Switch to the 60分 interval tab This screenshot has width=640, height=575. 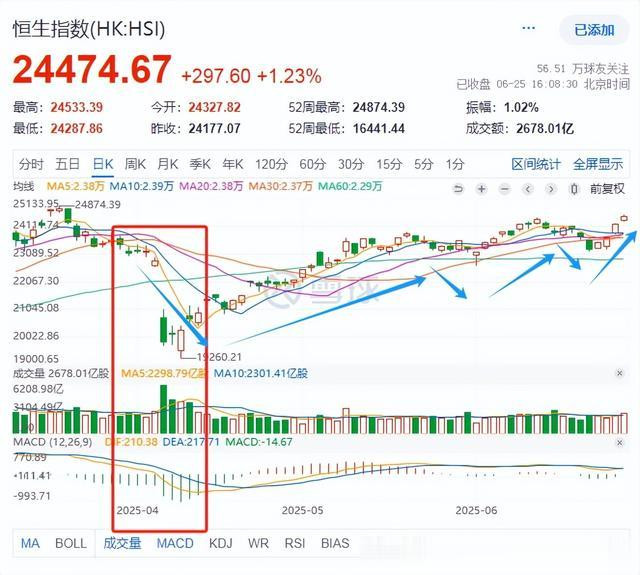pyautogui.click(x=313, y=164)
